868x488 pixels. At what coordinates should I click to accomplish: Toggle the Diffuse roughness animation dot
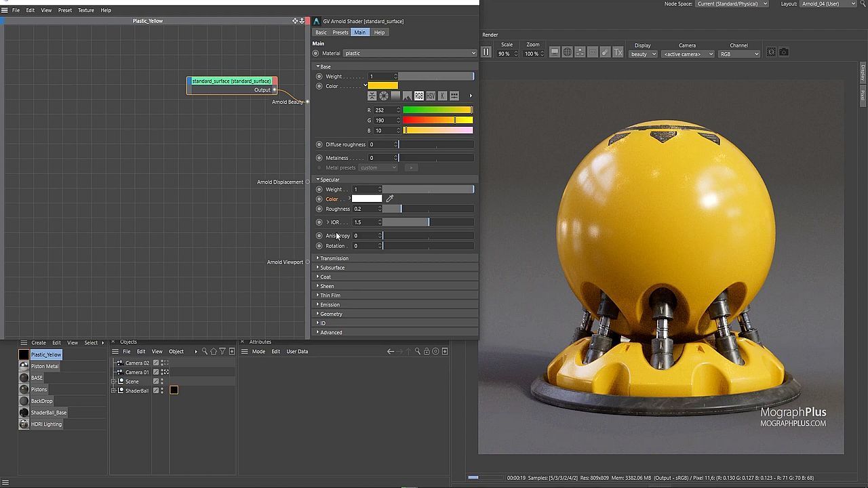[x=319, y=144]
